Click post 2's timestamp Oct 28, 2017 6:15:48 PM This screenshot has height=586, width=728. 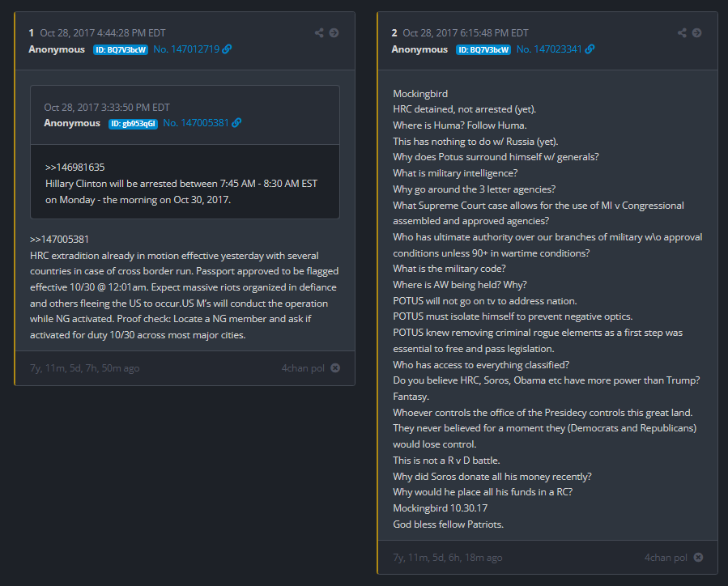(466, 33)
